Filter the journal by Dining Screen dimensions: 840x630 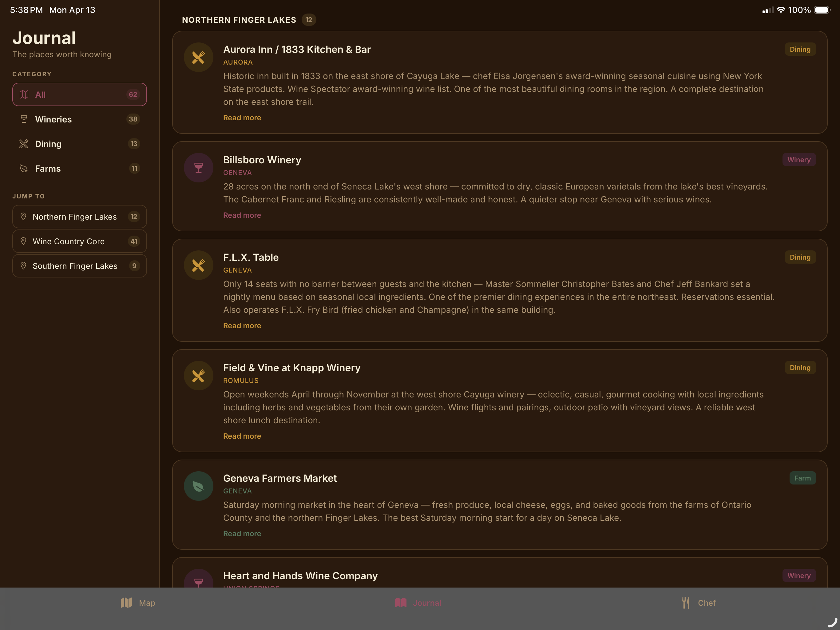[79, 144]
